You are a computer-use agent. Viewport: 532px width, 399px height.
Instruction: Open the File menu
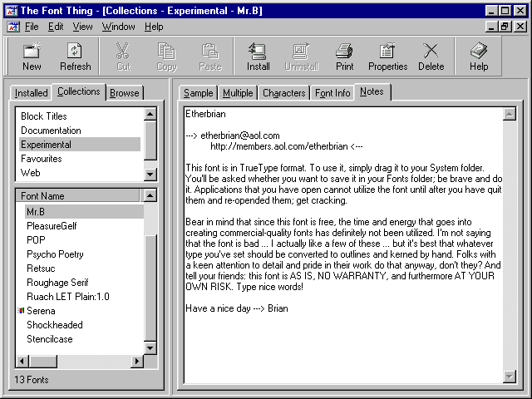(x=32, y=27)
